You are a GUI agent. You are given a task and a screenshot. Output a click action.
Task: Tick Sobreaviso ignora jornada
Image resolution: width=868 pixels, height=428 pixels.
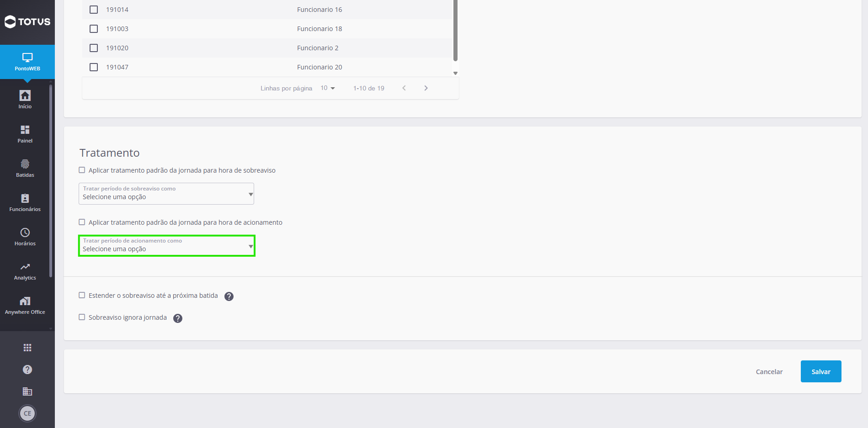tap(82, 317)
